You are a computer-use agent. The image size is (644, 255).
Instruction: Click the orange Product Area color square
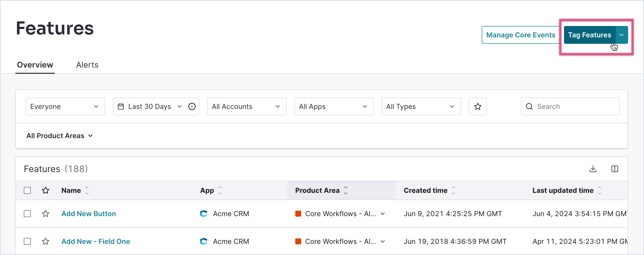(x=298, y=213)
